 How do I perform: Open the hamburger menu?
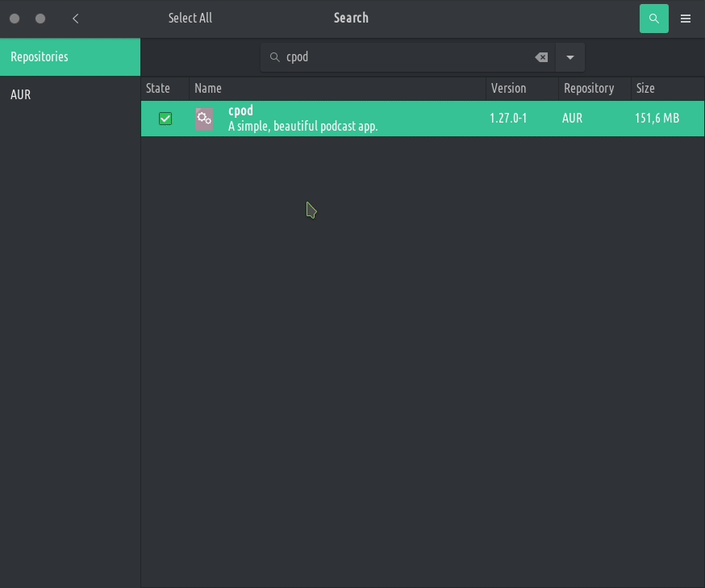pyautogui.click(x=686, y=19)
